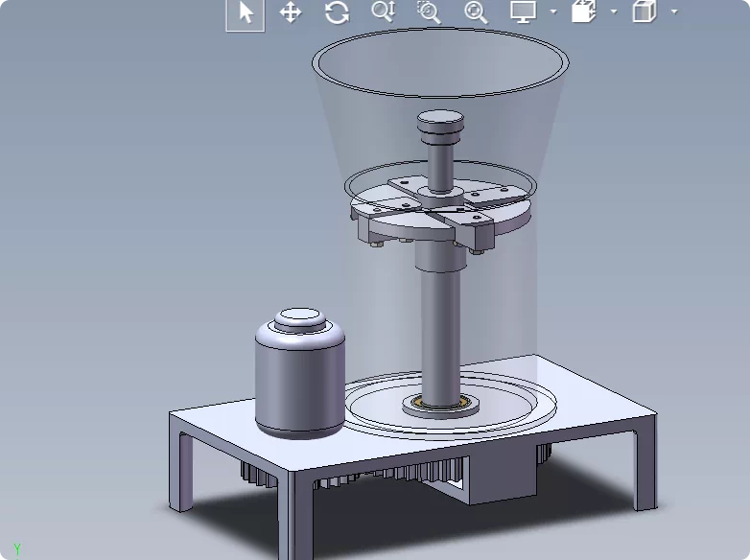This screenshot has width=750, height=560.
Task: Select the transparent funnel hopper rim
Action: point(440,62)
